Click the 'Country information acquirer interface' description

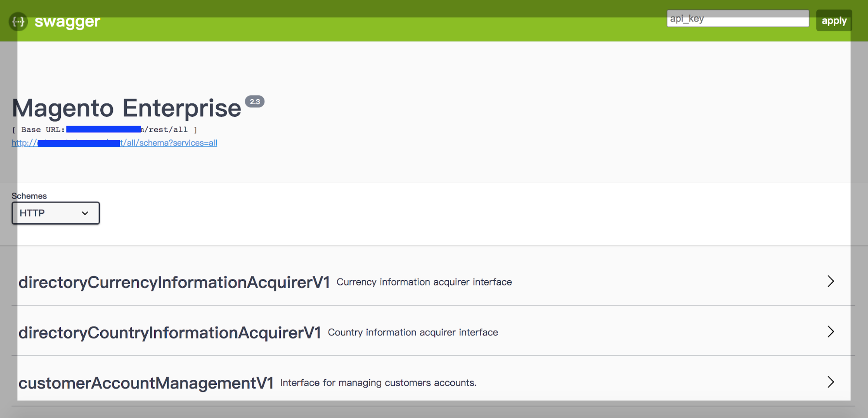pyautogui.click(x=413, y=332)
